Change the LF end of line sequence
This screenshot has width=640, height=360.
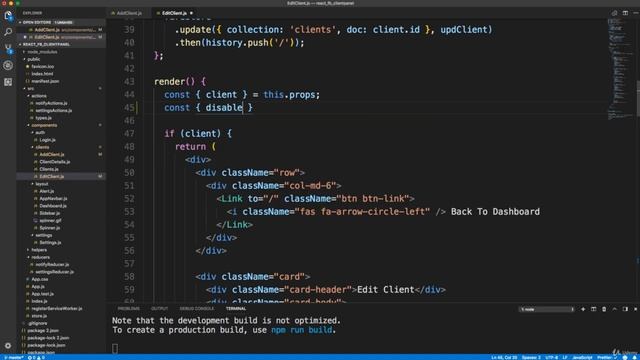click(x=565, y=358)
